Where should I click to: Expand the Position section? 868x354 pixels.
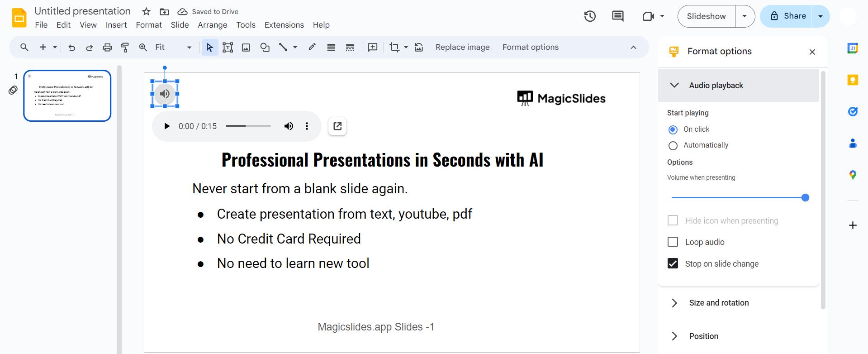[x=738, y=336]
